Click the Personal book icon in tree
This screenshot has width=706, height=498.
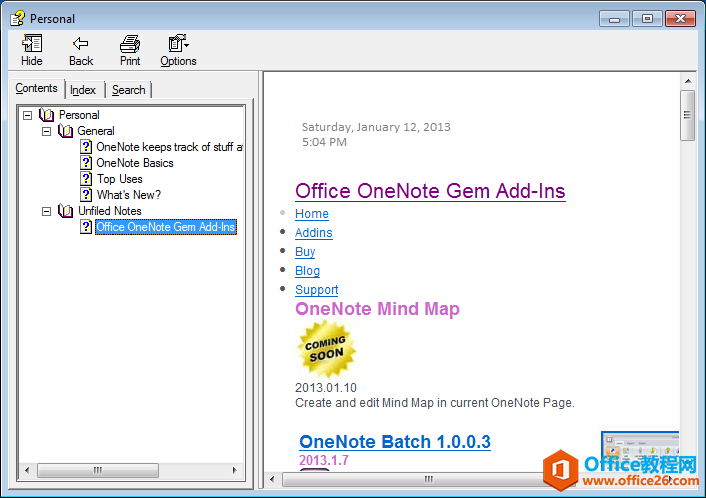point(46,115)
